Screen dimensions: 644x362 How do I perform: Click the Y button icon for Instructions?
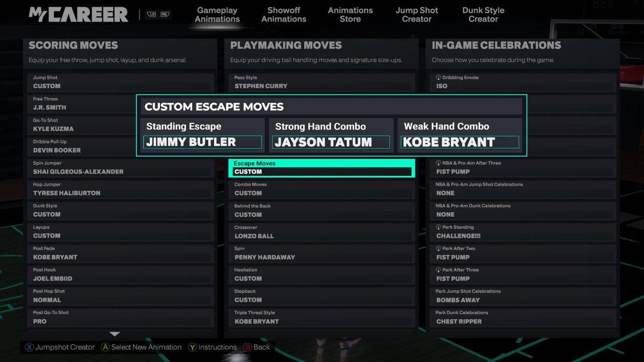192,348
